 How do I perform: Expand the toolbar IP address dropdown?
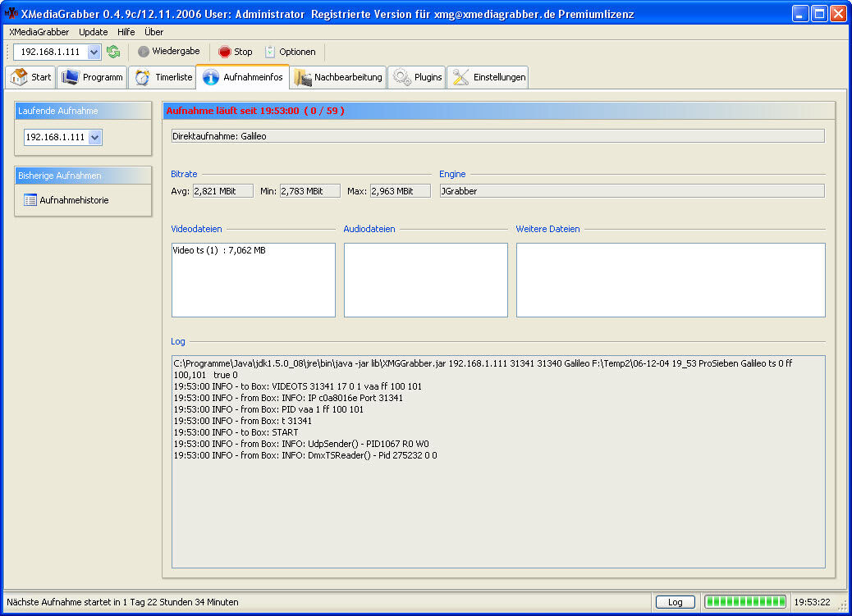tap(94, 52)
